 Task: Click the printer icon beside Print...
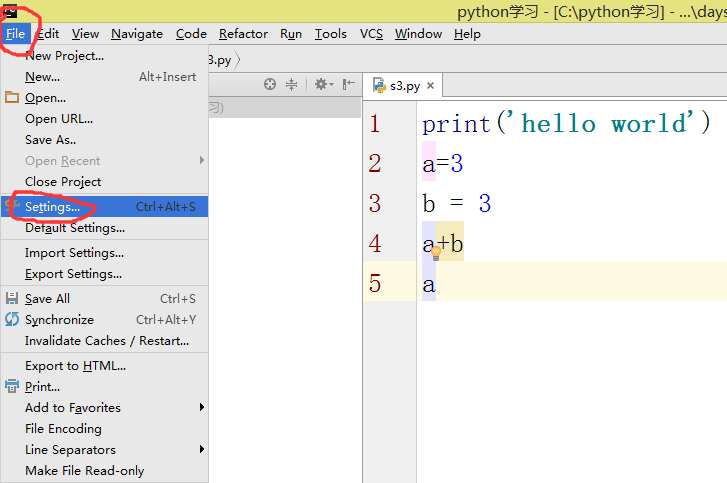coord(12,386)
